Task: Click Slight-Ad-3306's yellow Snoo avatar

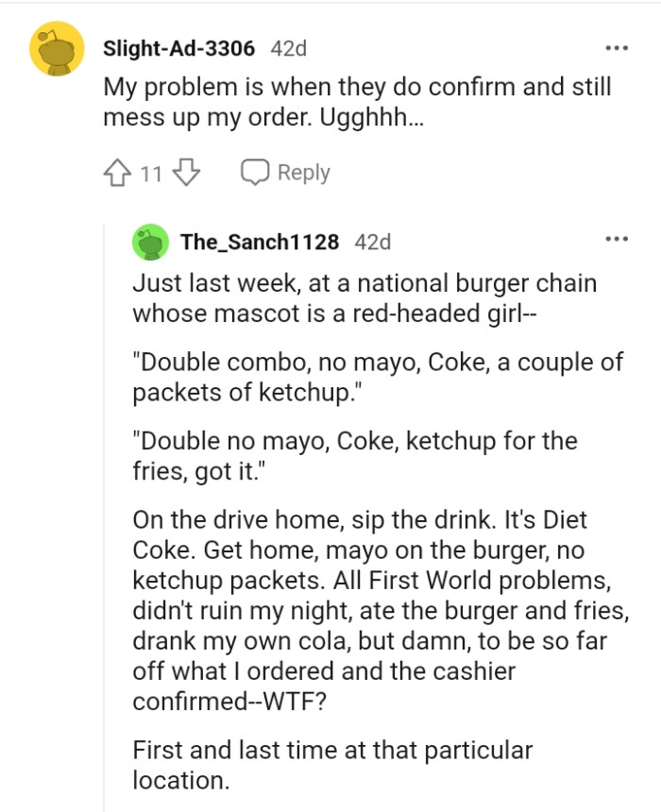Action: [57, 45]
